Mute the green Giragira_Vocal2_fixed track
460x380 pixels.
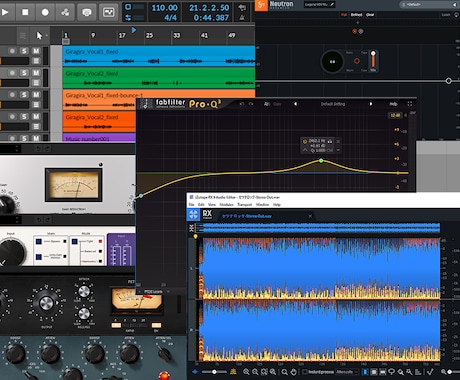coord(36,73)
